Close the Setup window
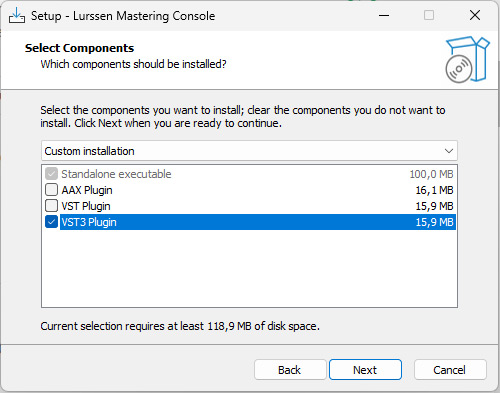This screenshot has height=393, width=500. click(475, 15)
